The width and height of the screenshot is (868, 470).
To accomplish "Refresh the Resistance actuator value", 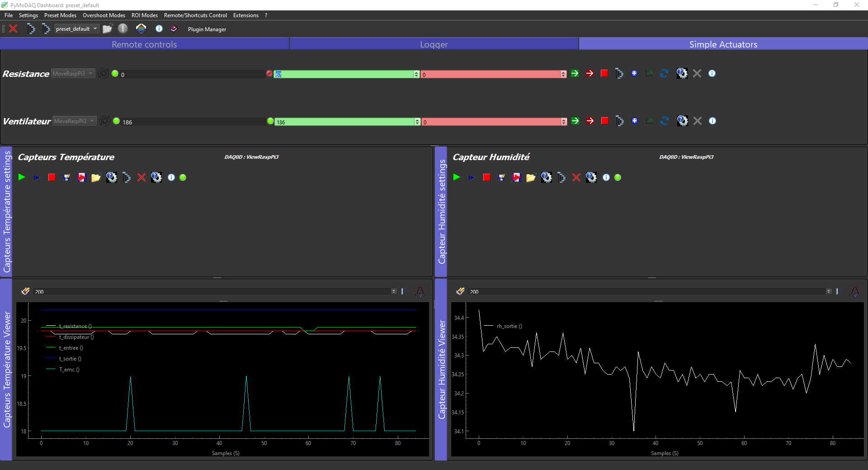I will (664, 73).
